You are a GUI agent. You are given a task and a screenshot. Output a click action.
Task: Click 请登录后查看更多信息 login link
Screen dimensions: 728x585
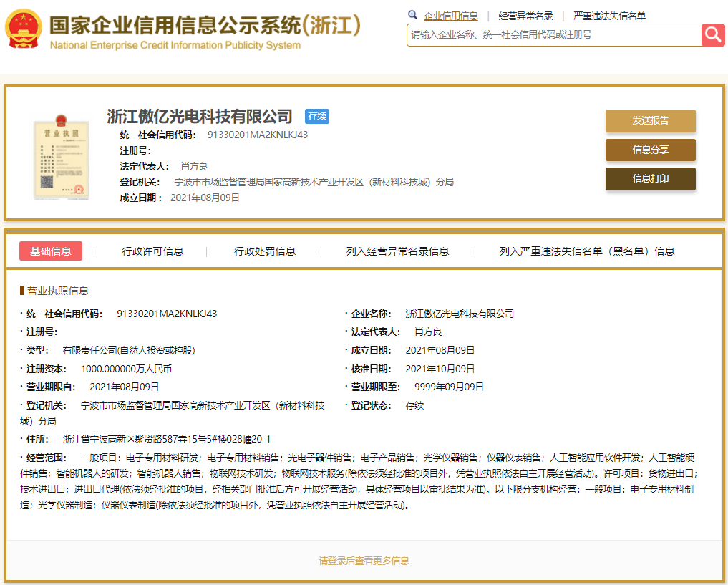tap(364, 561)
